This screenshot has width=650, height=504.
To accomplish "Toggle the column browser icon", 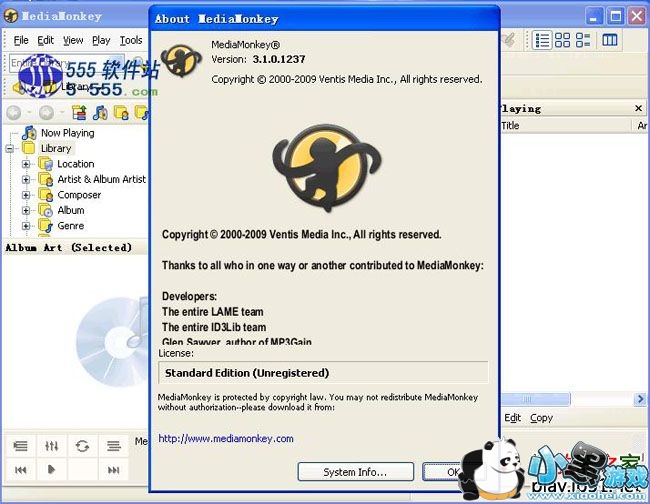I will 609,40.
